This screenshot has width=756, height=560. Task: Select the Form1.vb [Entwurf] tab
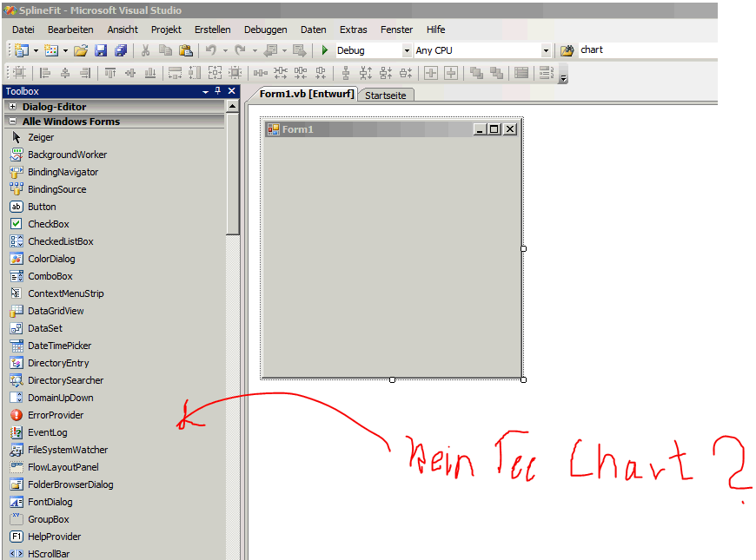tap(307, 94)
